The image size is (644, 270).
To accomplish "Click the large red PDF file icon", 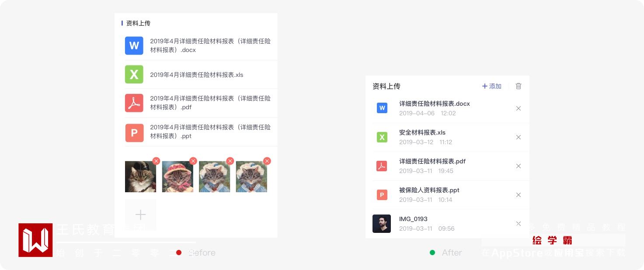I will (134, 103).
